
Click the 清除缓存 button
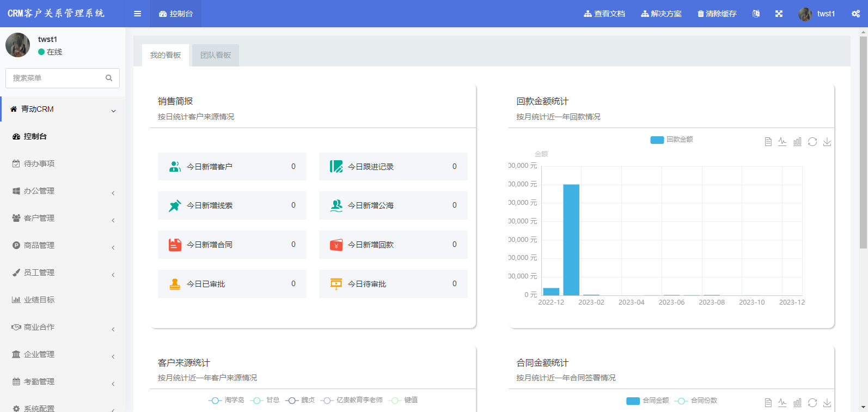[717, 14]
